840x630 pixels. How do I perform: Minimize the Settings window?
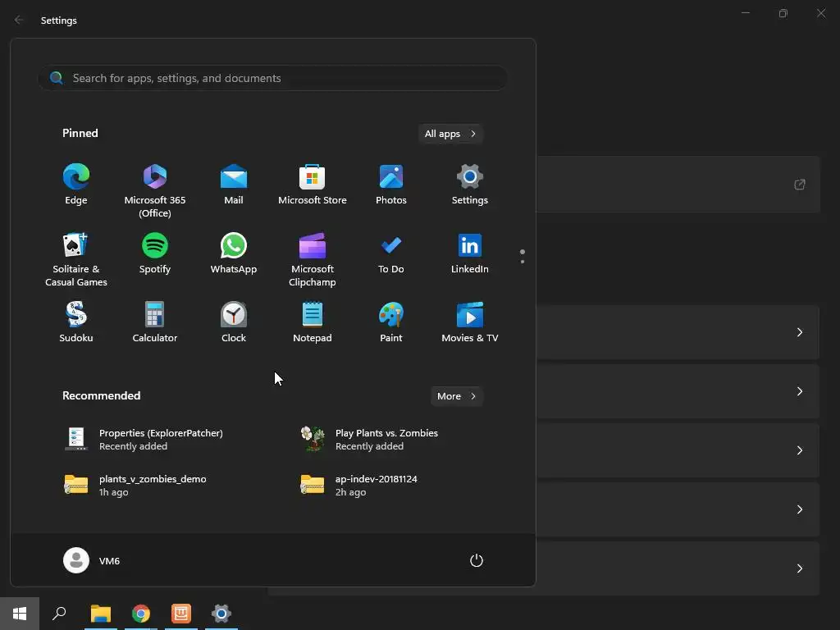click(745, 13)
